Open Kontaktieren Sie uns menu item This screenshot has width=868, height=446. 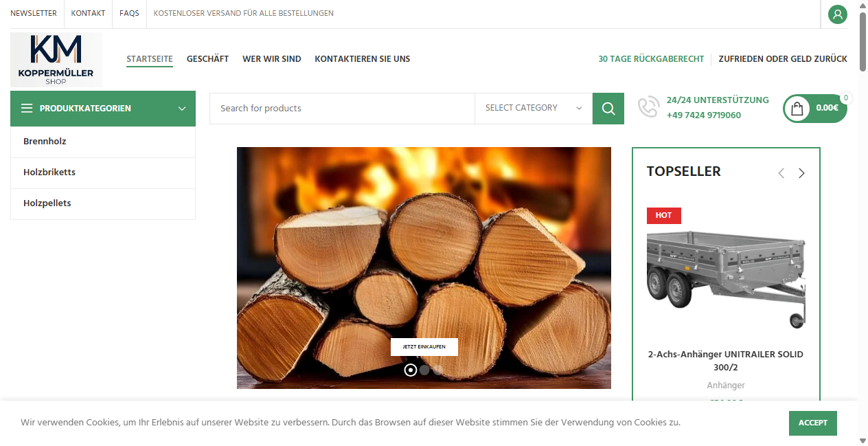[x=363, y=59]
